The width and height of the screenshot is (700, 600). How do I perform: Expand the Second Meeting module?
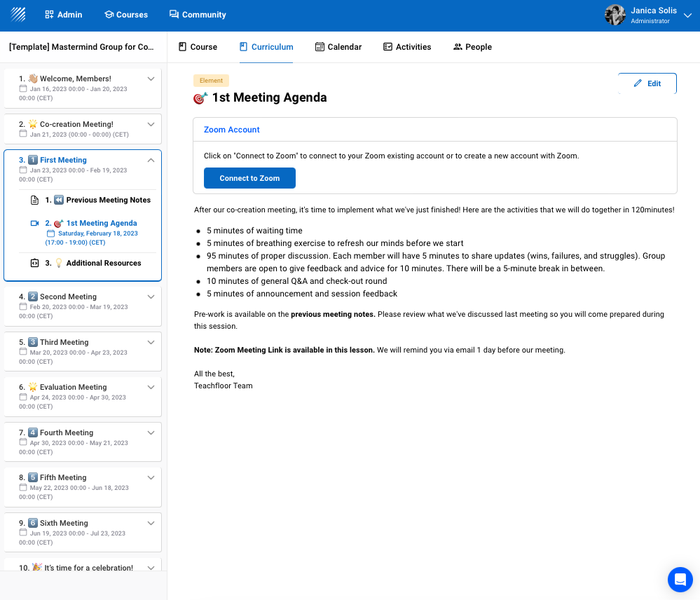pyautogui.click(x=151, y=297)
